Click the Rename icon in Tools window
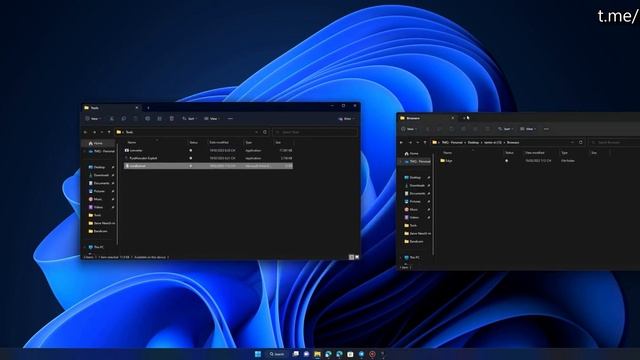Image resolution: width=640 pixels, height=360 pixels. [x=147, y=119]
